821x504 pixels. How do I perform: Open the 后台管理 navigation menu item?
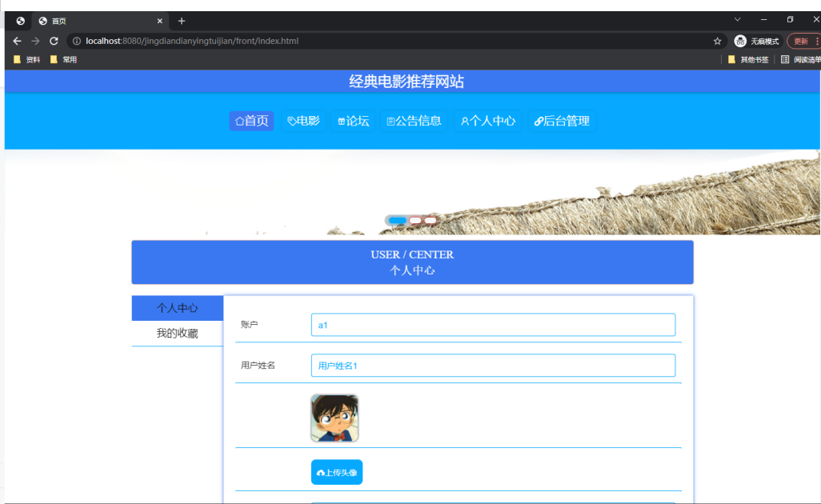pos(562,121)
